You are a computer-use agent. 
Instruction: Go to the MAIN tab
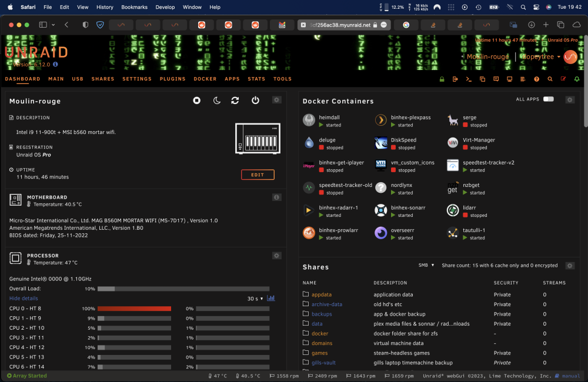point(56,79)
